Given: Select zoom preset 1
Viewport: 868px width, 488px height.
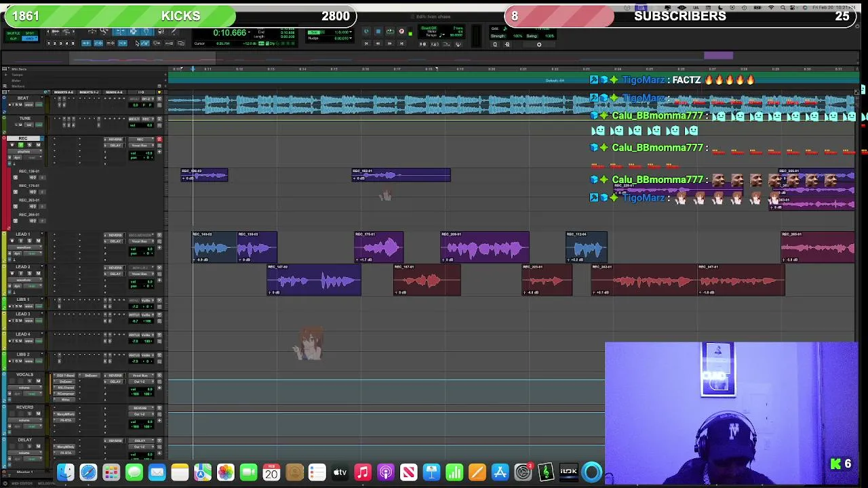Looking at the screenshot, I should tap(49, 43).
